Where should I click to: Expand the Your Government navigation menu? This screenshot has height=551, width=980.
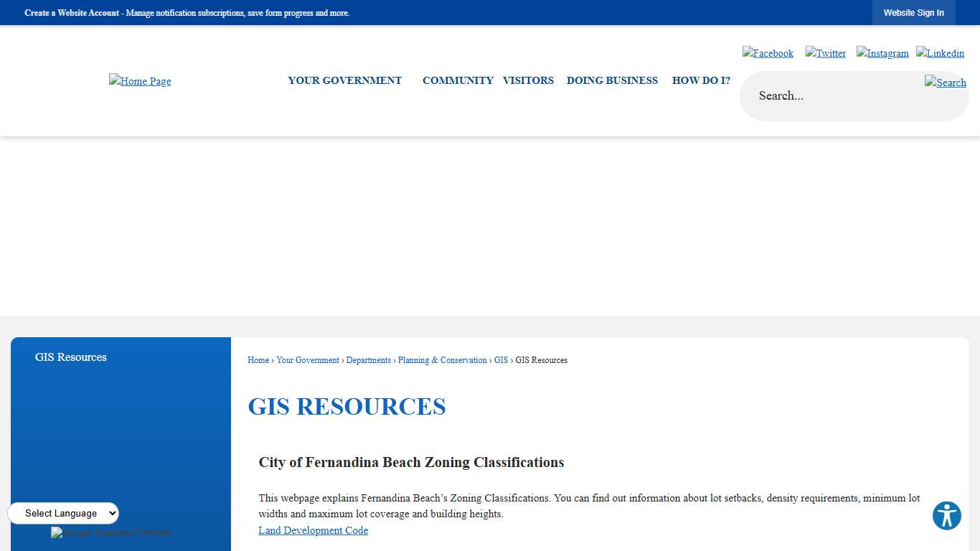tap(344, 80)
